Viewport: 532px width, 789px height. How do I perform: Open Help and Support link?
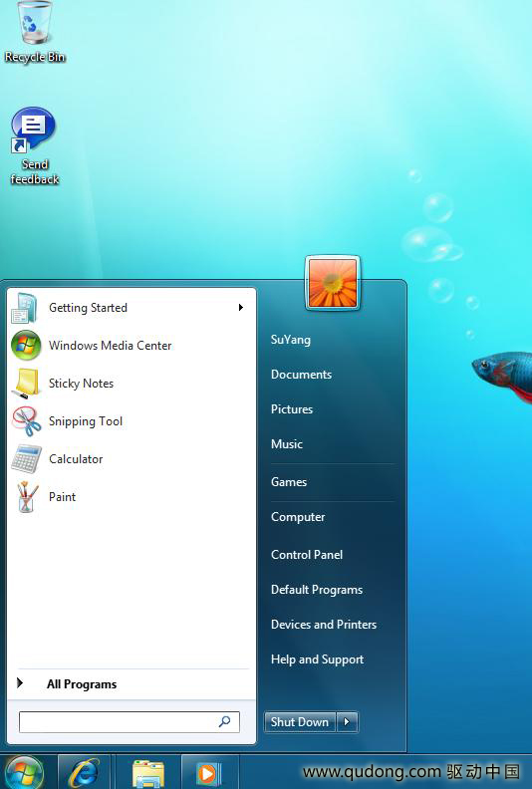coord(317,659)
